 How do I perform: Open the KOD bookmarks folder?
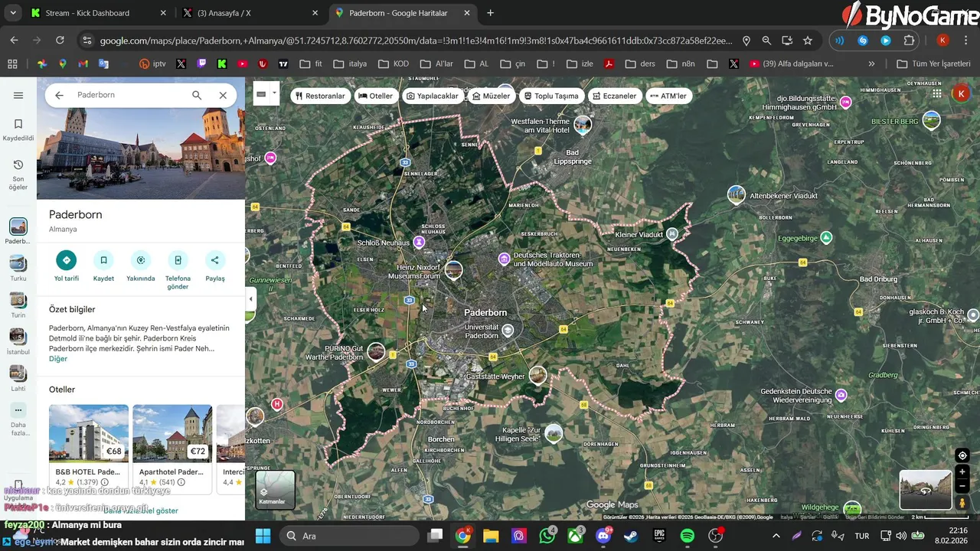coord(394,64)
